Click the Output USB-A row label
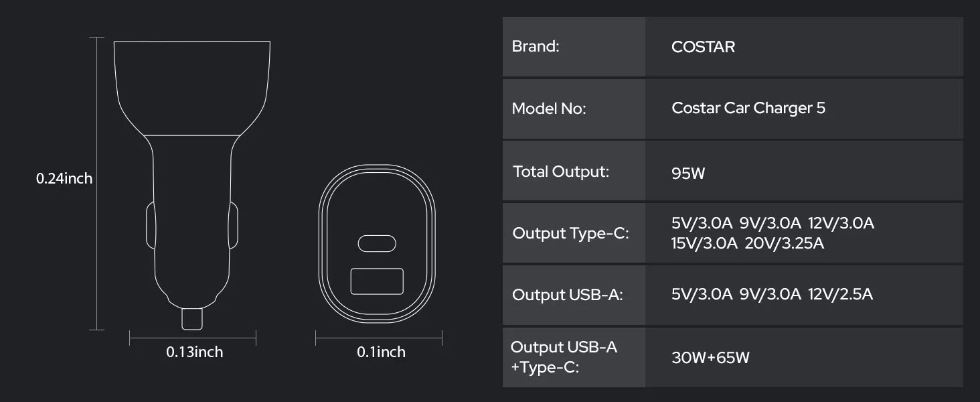 point(567,295)
